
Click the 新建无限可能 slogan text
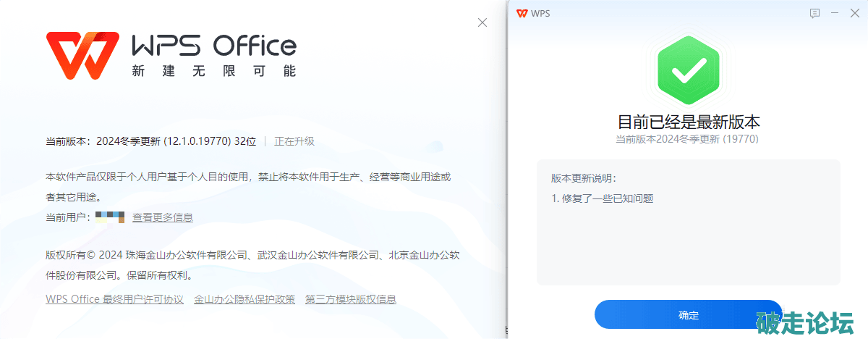[x=213, y=72]
